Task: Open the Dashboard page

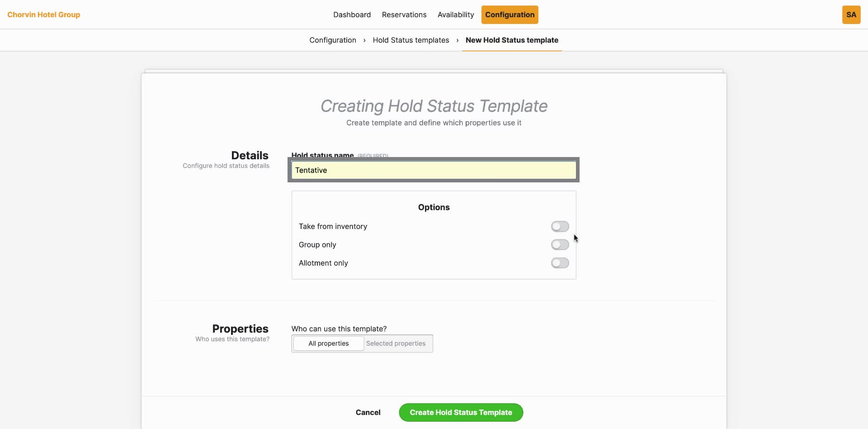Action: pos(352,14)
